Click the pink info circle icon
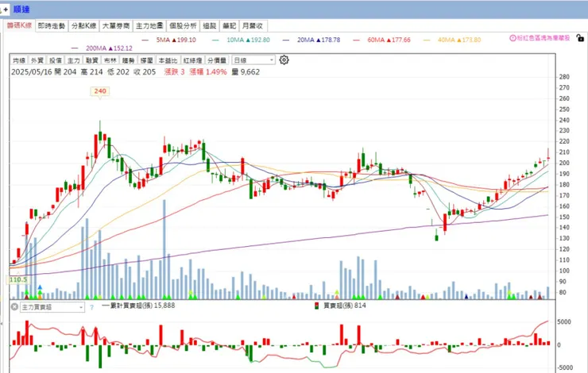The width and height of the screenshot is (588, 373). click(513, 38)
